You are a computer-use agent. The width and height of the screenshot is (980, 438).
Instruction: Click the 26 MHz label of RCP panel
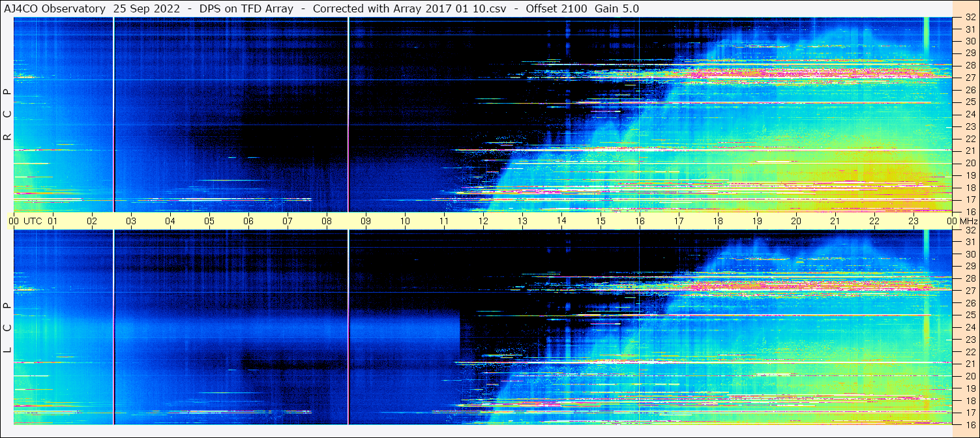pyautogui.click(x=970, y=90)
